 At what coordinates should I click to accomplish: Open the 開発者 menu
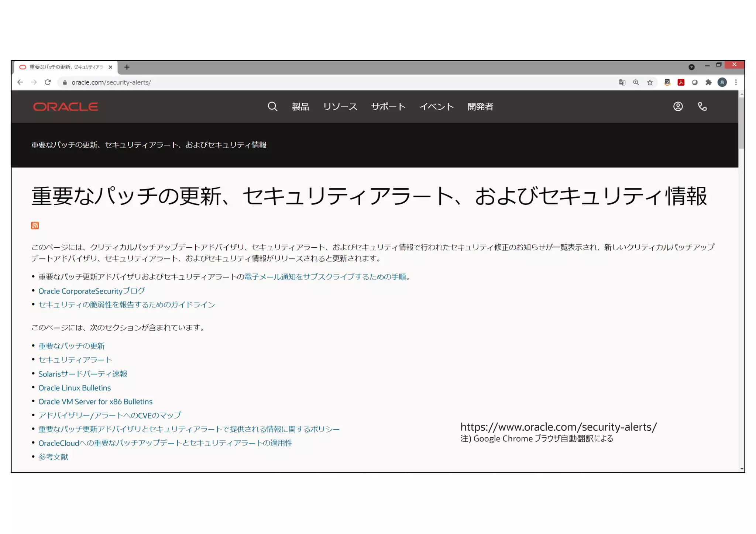[x=480, y=107]
